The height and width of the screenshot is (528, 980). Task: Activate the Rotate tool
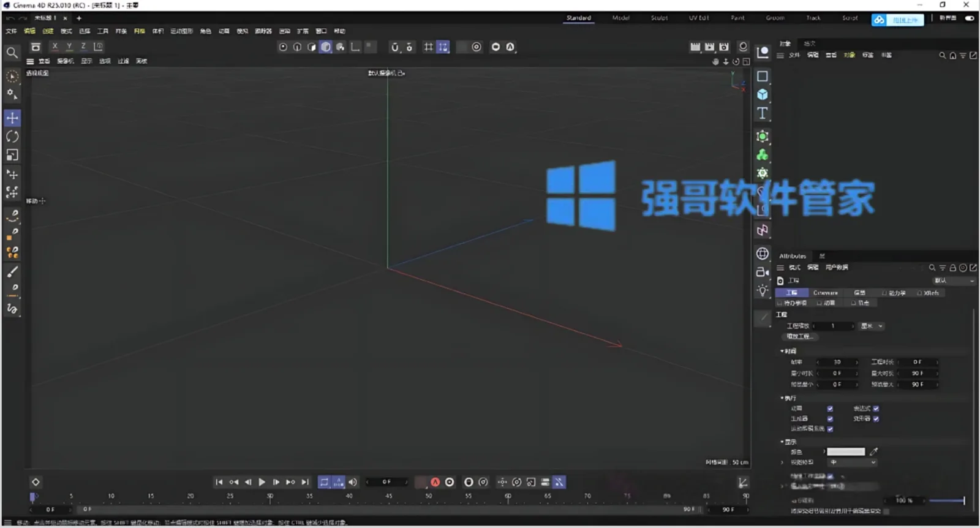[x=12, y=137]
